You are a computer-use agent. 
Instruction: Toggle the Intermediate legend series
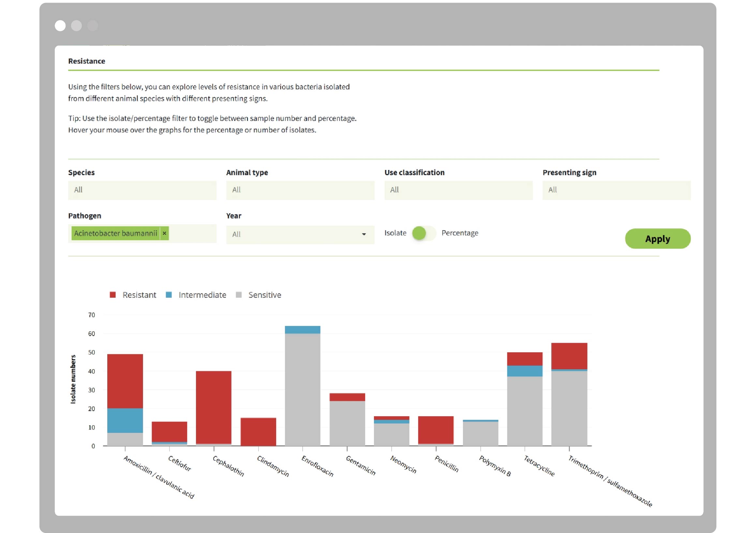tap(202, 295)
